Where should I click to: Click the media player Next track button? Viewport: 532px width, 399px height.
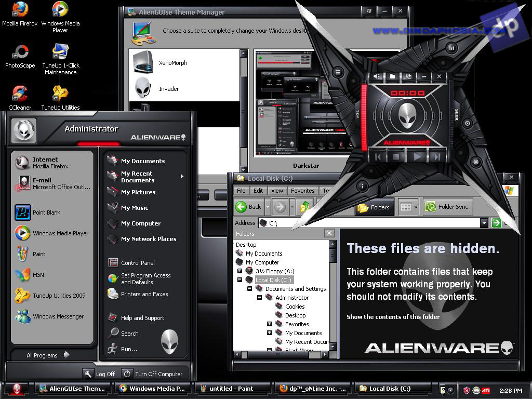[x=437, y=157]
